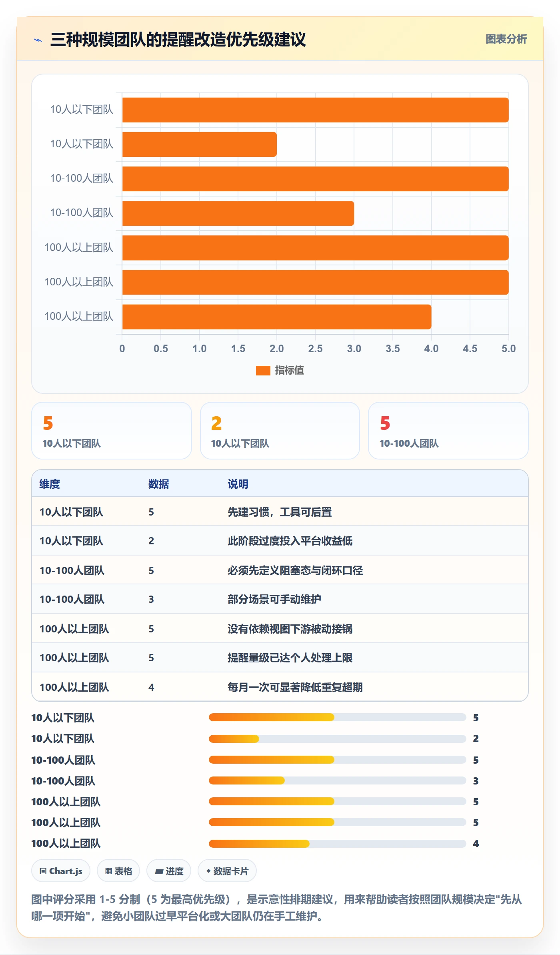Click the lightning icon beside the title
560x955 pixels.
38,40
